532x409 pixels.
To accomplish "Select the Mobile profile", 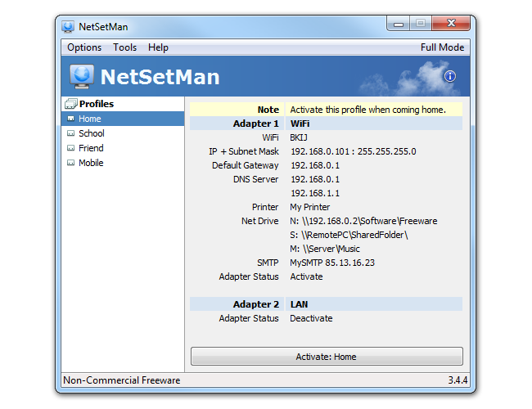I will point(123,163).
